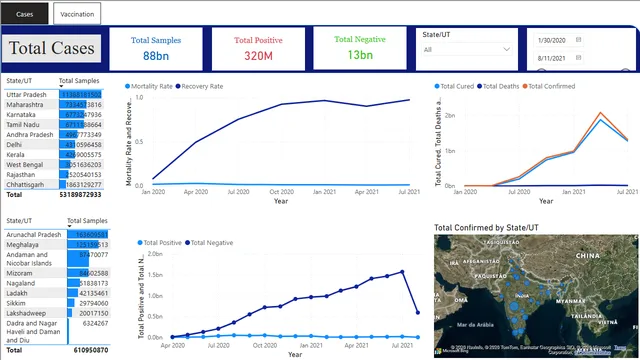This screenshot has width=640, height=360.
Task: Sort by Total Samples header in top table
Action: [79, 81]
